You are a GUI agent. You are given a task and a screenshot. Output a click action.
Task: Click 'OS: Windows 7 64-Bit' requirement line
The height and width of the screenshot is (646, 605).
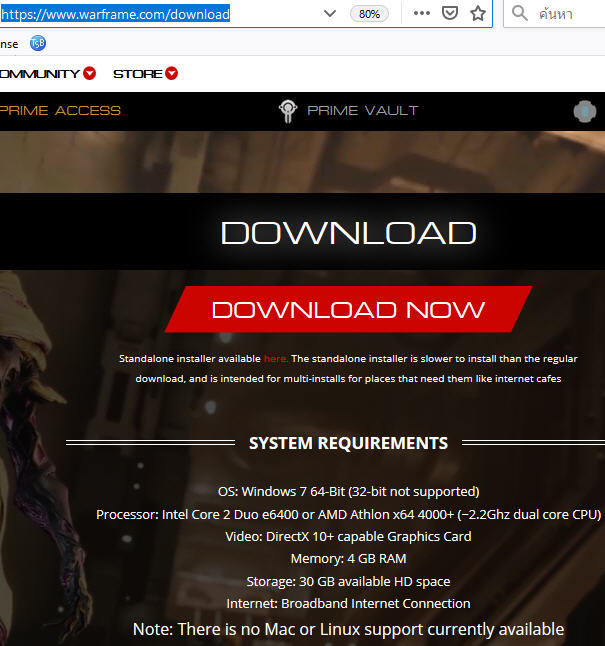click(x=348, y=492)
